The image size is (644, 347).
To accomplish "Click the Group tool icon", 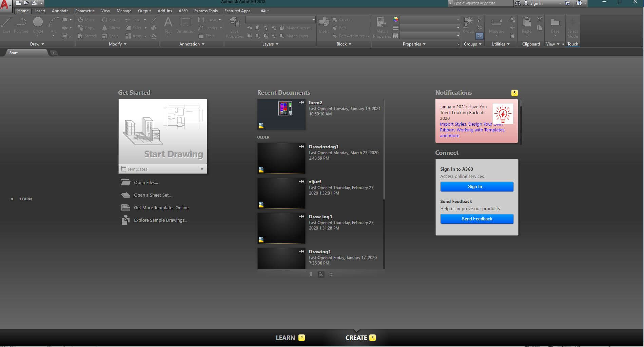I will (x=468, y=25).
